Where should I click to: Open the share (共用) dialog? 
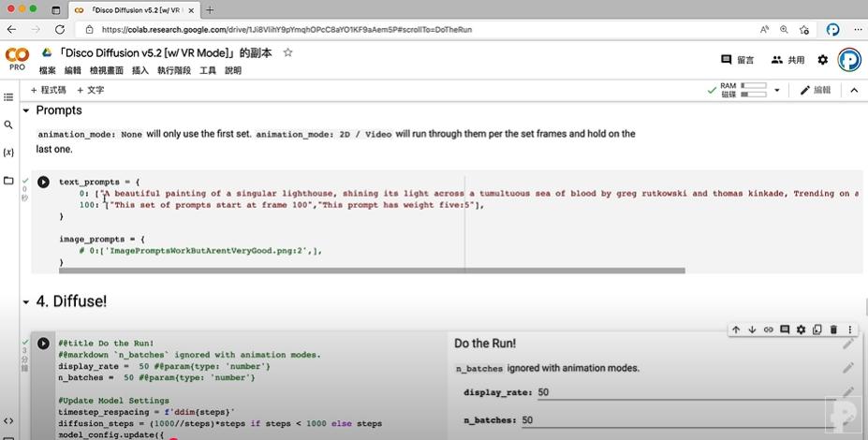787,60
